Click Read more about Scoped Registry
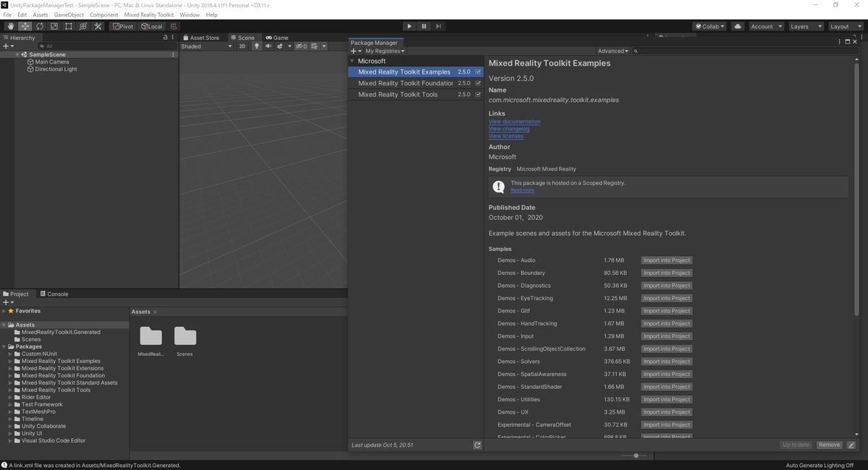 [522, 190]
